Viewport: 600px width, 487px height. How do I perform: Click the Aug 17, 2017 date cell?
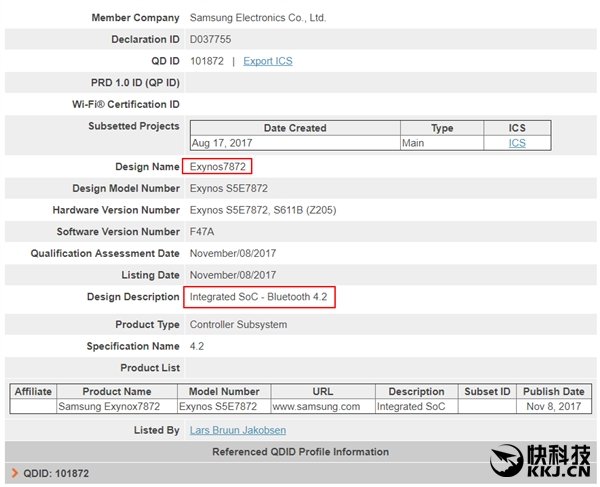pyautogui.click(x=295, y=143)
